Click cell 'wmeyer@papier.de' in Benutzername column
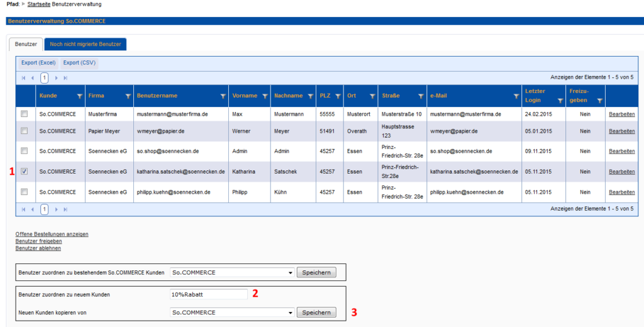 [x=160, y=131]
